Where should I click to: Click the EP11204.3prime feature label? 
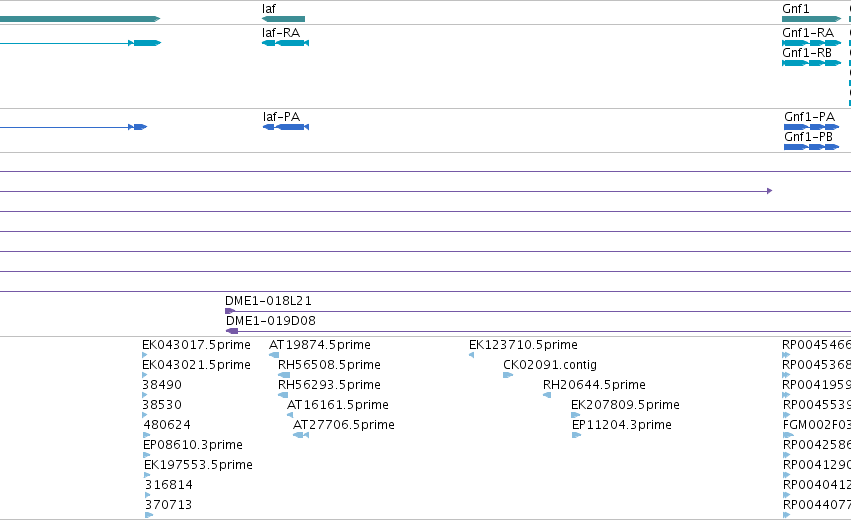coord(622,424)
